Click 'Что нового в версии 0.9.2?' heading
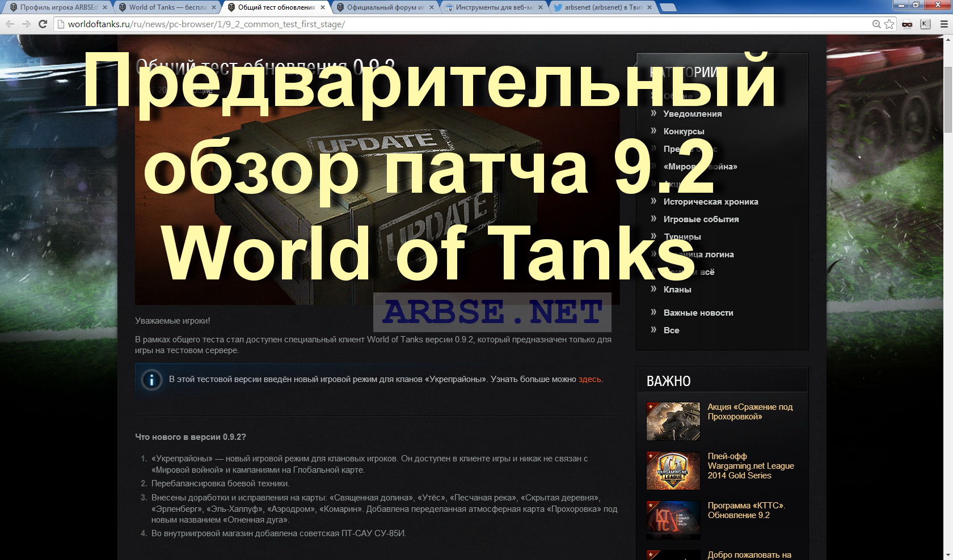Screen dimensions: 953x560 click(191, 437)
